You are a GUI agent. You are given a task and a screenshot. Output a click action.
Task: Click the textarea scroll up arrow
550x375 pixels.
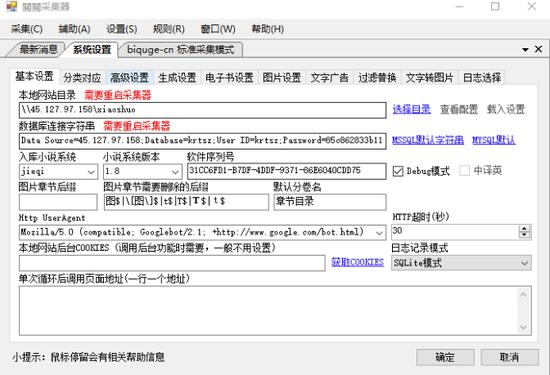523,295
